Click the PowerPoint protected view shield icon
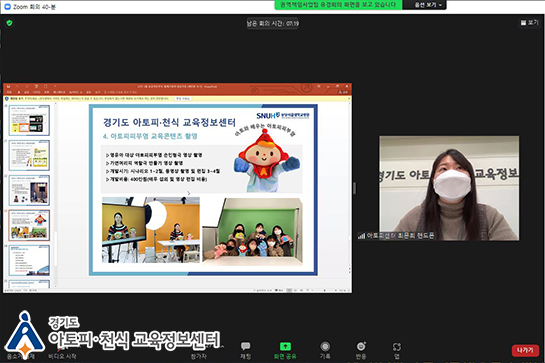The height and width of the screenshot is (363, 545). [7, 99]
